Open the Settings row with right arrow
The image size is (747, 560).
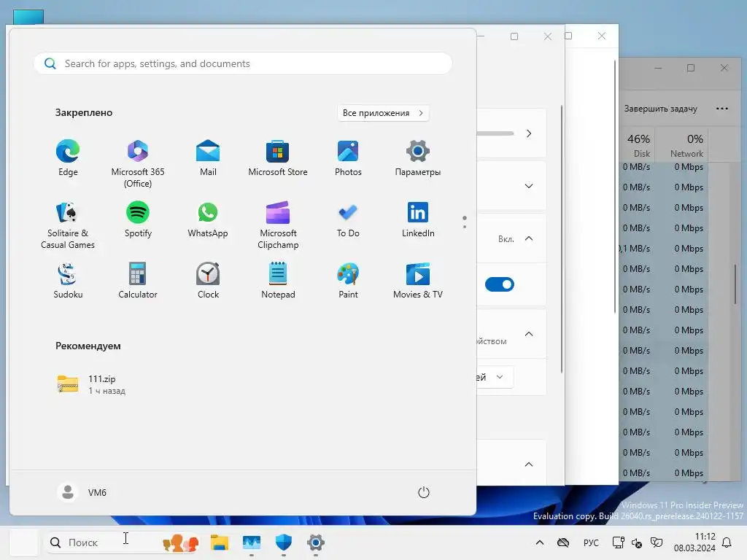pos(529,133)
